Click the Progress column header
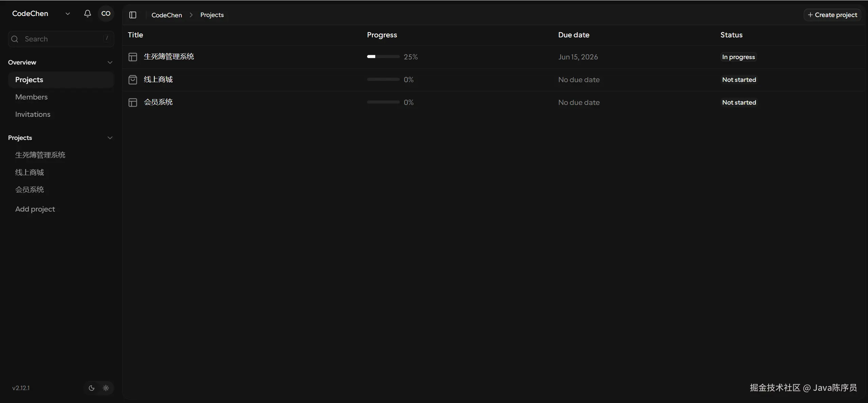868x403 pixels. [x=382, y=35]
